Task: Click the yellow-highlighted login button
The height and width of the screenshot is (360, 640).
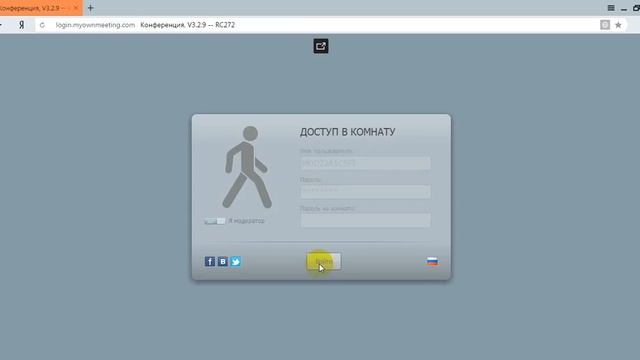Action: pos(324,261)
